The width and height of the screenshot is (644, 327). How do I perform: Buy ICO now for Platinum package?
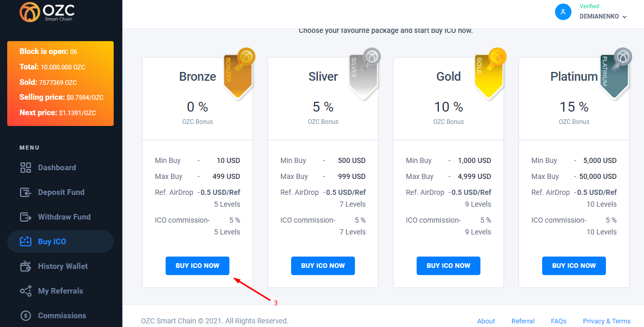pos(574,266)
